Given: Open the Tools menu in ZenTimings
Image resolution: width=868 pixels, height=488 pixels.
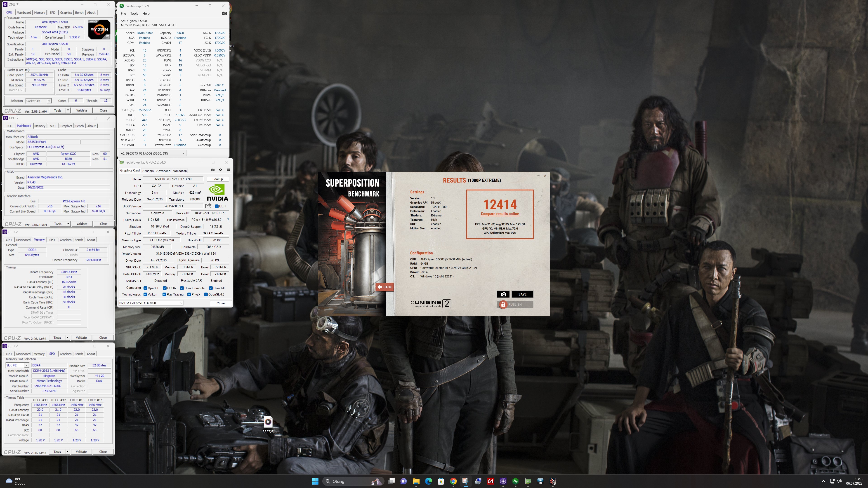Looking at the screenshot, I should point(134,14).
